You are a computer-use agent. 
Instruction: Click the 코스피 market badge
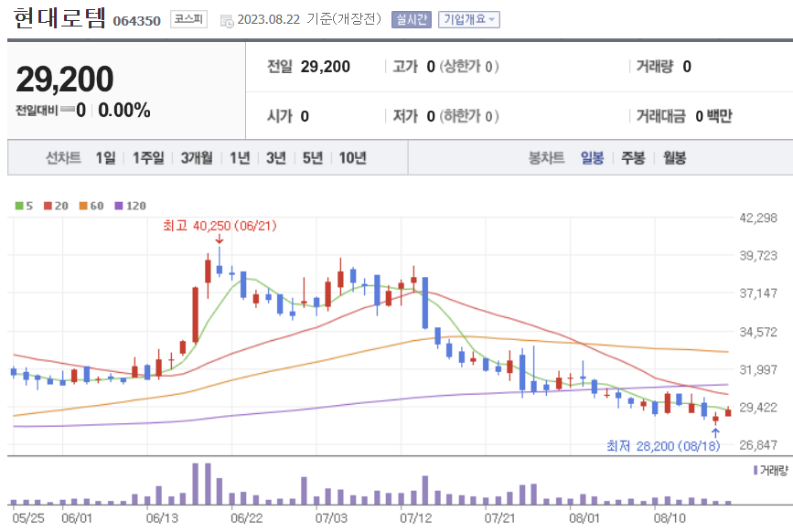188,19
